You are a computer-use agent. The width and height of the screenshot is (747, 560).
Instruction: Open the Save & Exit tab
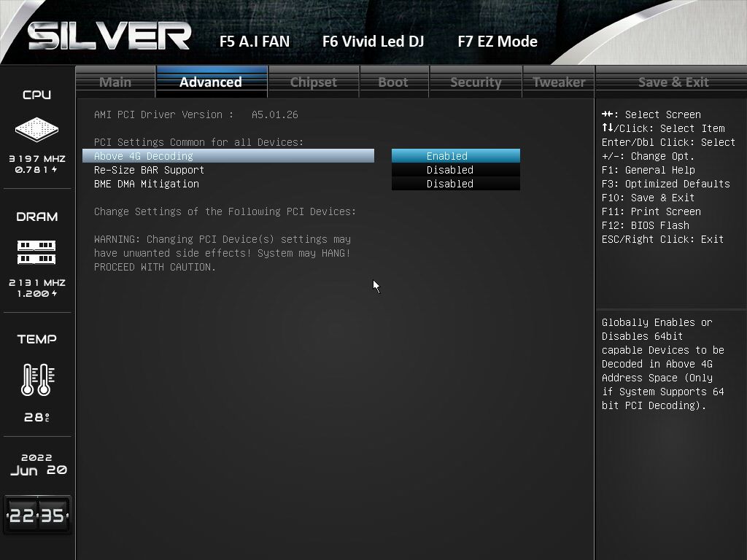point(673,82)
